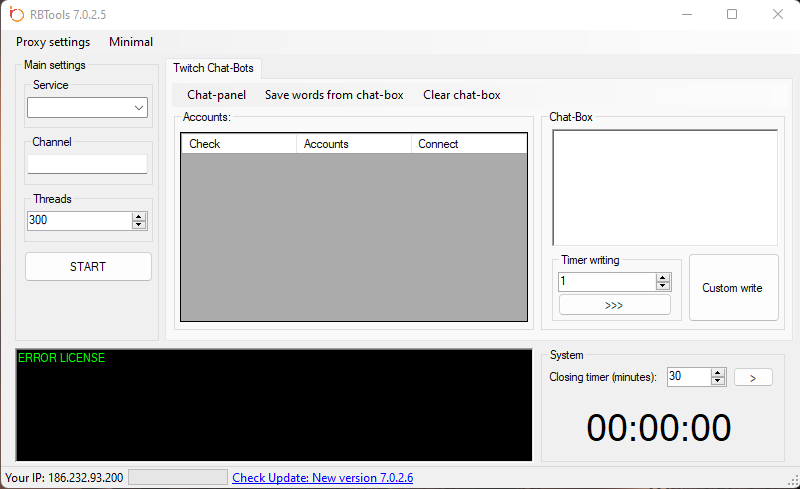Click the RBTools app icon in title bar
The width and height of the screenshot is (800, 489).
(16, 14)
